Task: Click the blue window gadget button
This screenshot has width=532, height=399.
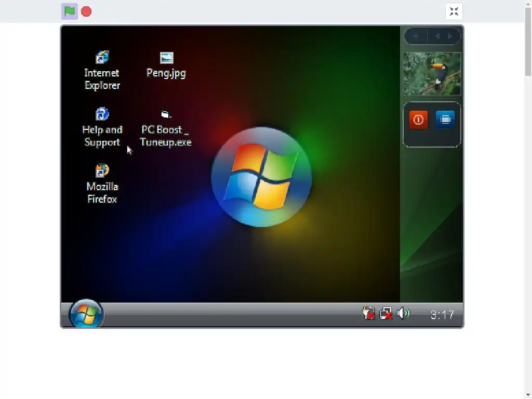Action: point(445,119)
